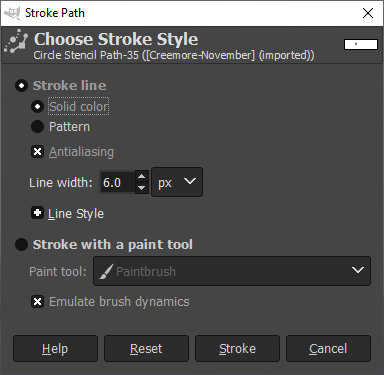Open the px unit dropdown
The width and height of the screenshot is (384, 375).
tap(177, 182)
